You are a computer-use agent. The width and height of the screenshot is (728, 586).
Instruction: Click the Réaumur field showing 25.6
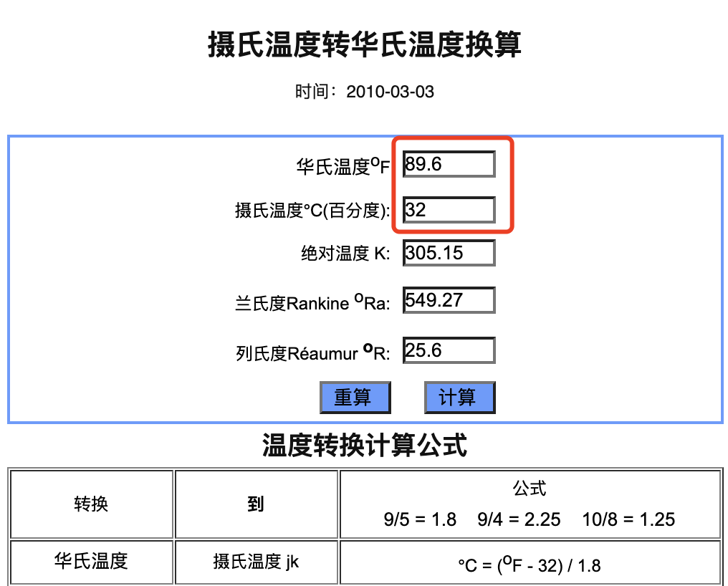(x=449, y=350)
